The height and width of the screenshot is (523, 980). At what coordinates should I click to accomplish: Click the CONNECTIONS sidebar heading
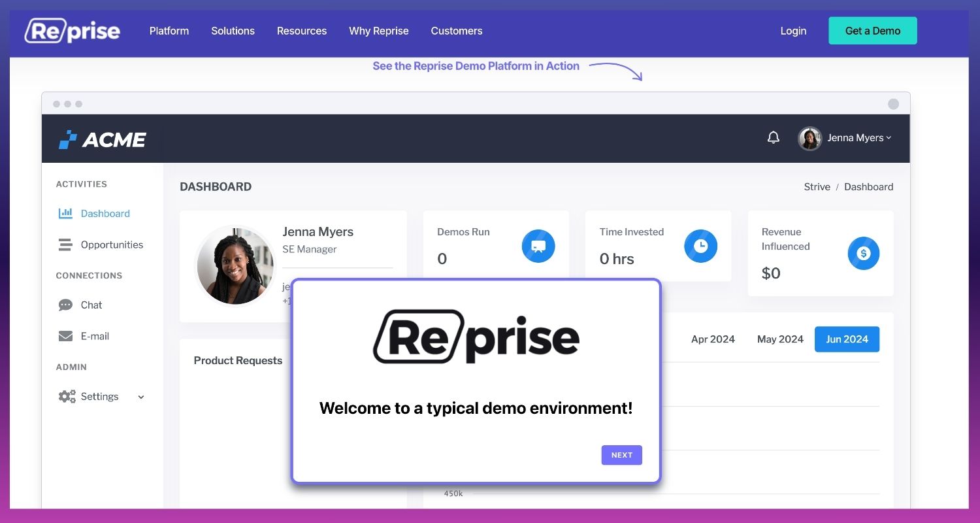coord(89,276)
